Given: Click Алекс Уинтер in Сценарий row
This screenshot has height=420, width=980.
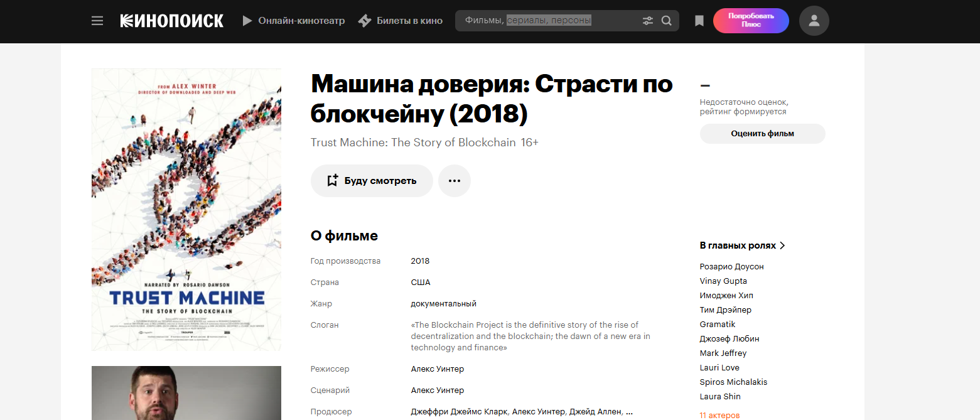Looking at the screenshot, I should point(438,390).
